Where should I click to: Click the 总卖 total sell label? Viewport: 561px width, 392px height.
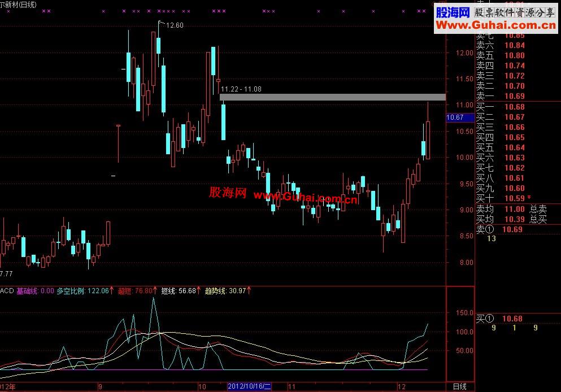tap(538, 209)
